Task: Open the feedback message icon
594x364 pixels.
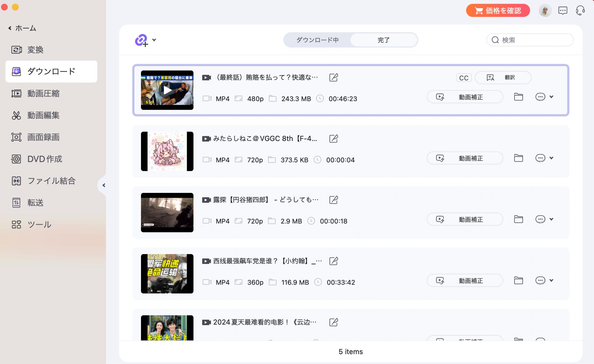Action: click(563, 11)
